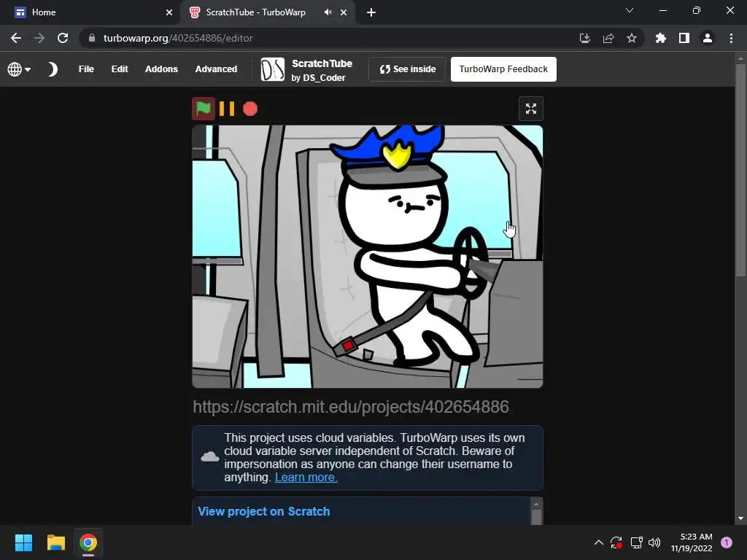The width and height of the screenshot is (747, 560).
Task: Open the Extensions puzzle icon
Action: pyautogui.click(x=661, y=38)
